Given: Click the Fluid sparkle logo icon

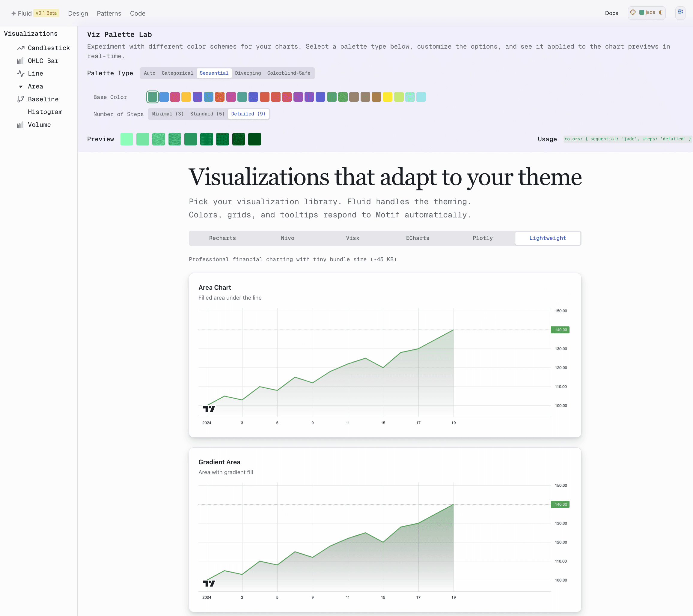Looking at the screenshot, I should click(x=13, y=13).
